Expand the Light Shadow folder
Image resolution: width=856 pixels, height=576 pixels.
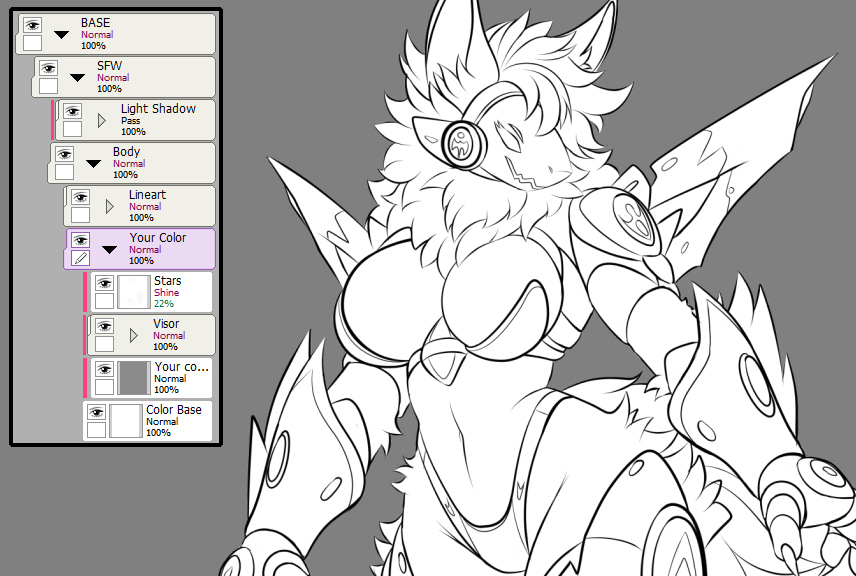click(x=102, y=121)
